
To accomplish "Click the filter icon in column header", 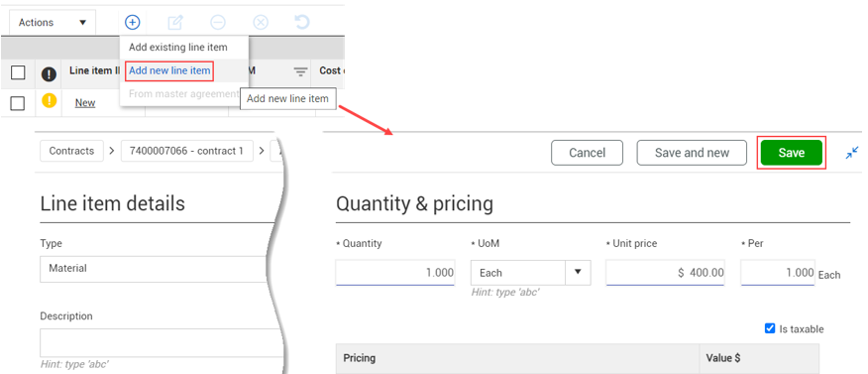I will click(300, 72).
